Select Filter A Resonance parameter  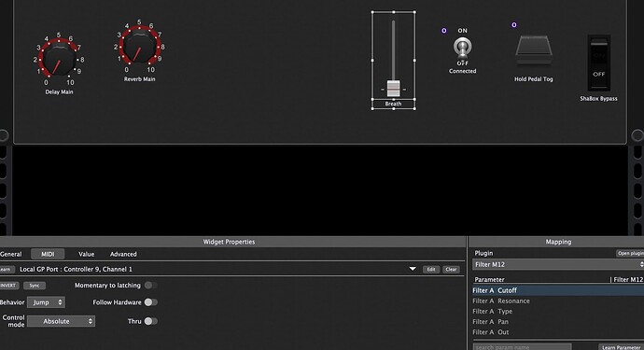coord(558,301)
